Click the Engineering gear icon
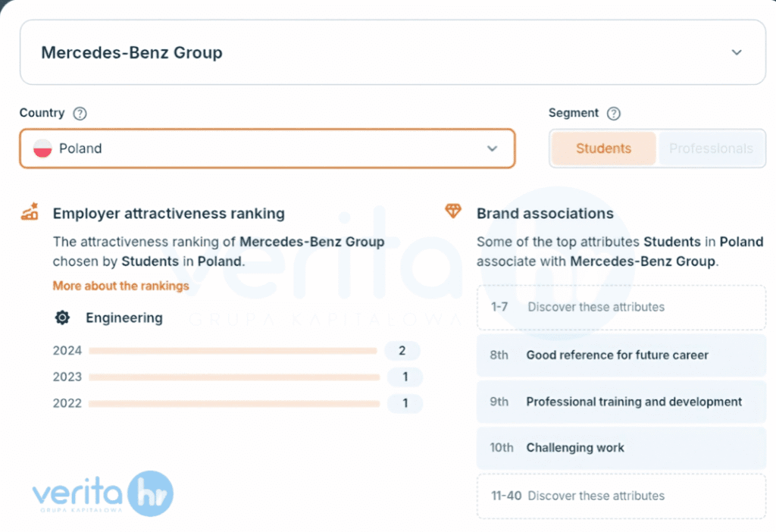The height and width of the screenshot is (532, 776). pos(62,318)
